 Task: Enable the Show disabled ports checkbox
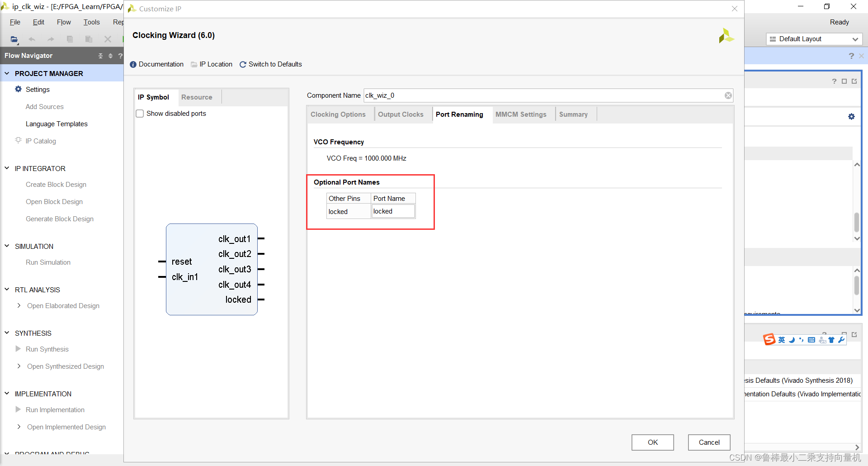pos(140,114)
